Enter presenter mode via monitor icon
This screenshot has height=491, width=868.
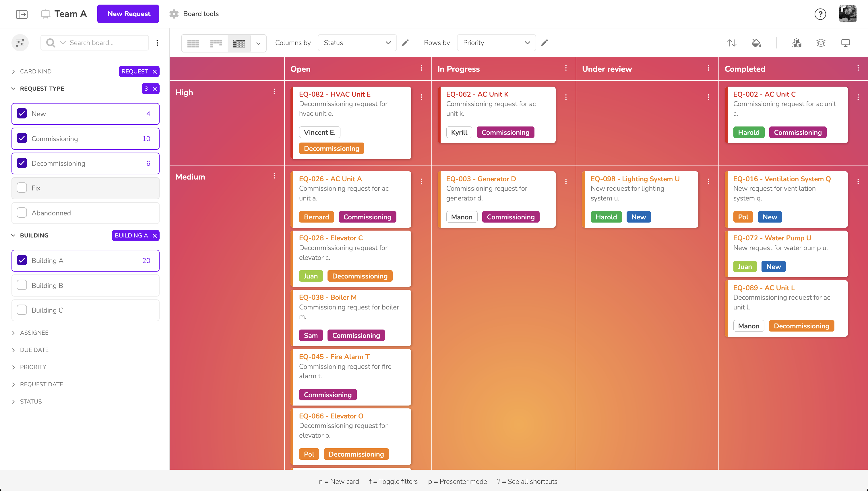click(x=845, y=43)
